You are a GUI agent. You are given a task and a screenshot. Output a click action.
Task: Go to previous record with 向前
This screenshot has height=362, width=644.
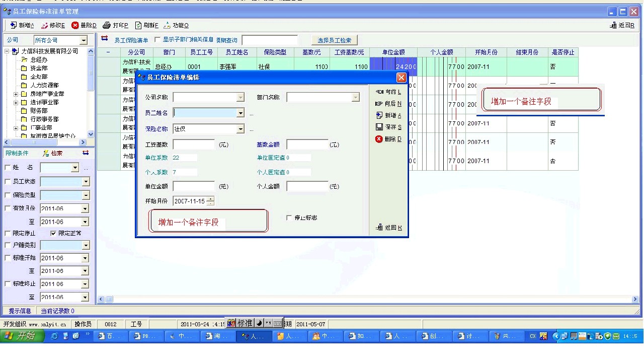click(x=379, y=92)
